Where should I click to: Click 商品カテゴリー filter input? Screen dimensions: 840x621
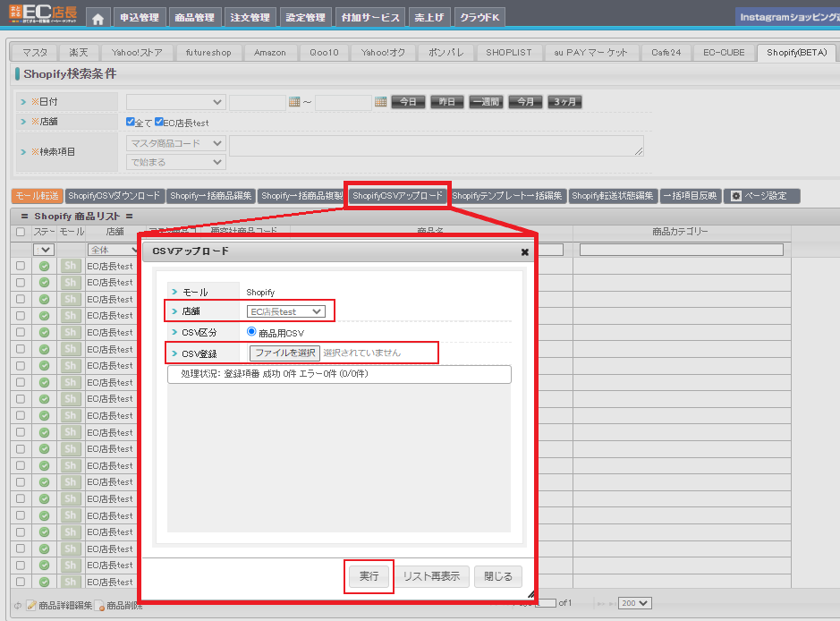click(x=682, y=250)
